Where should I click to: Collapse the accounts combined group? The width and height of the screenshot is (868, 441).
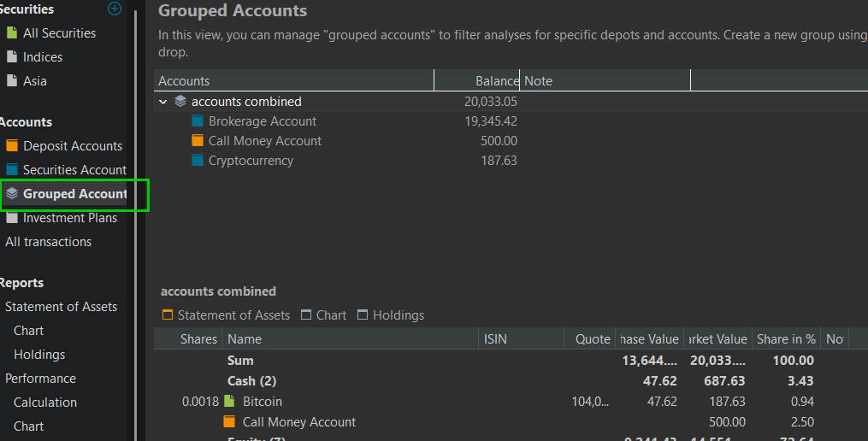pyautogui.click(x=163, y=102)
